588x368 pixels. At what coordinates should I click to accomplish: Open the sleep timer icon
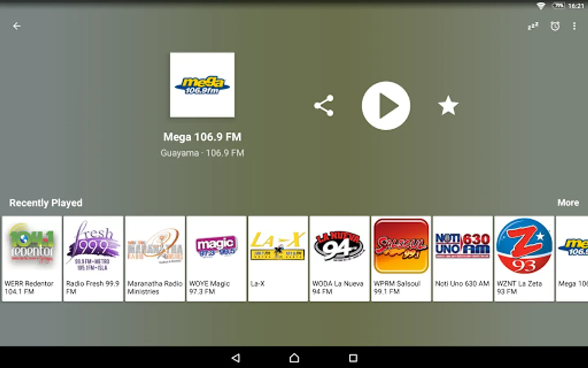(x=533, y=26)
